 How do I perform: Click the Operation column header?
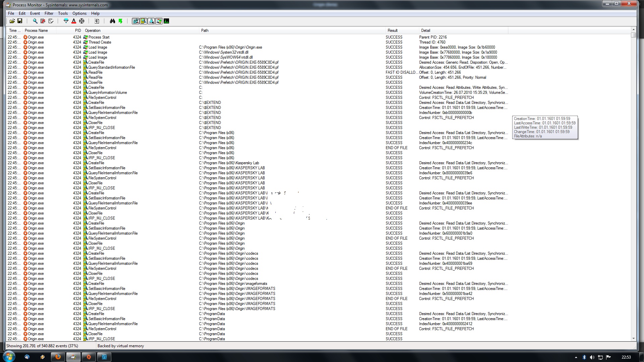tap(141, 31)
